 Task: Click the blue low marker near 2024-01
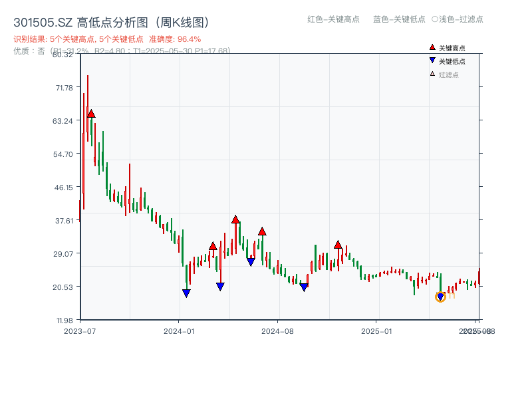pos(186,292)
